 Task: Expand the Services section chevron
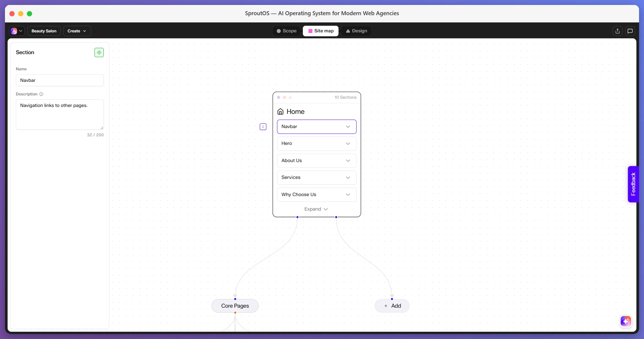tap(348, 178)
